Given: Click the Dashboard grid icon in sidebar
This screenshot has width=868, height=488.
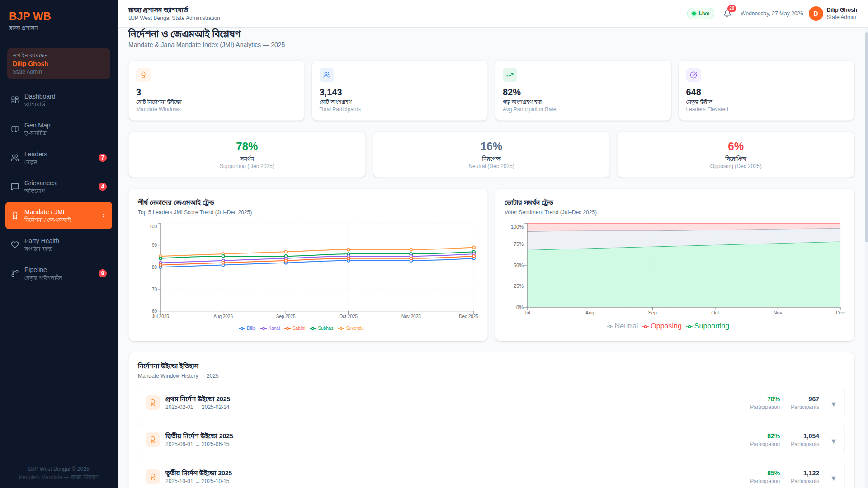Looking at the screenshot, I should 15,100.
